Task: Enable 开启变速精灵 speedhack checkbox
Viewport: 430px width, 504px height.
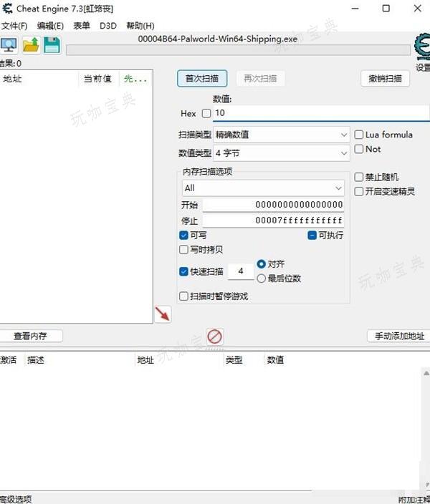Action: (358, 192)
